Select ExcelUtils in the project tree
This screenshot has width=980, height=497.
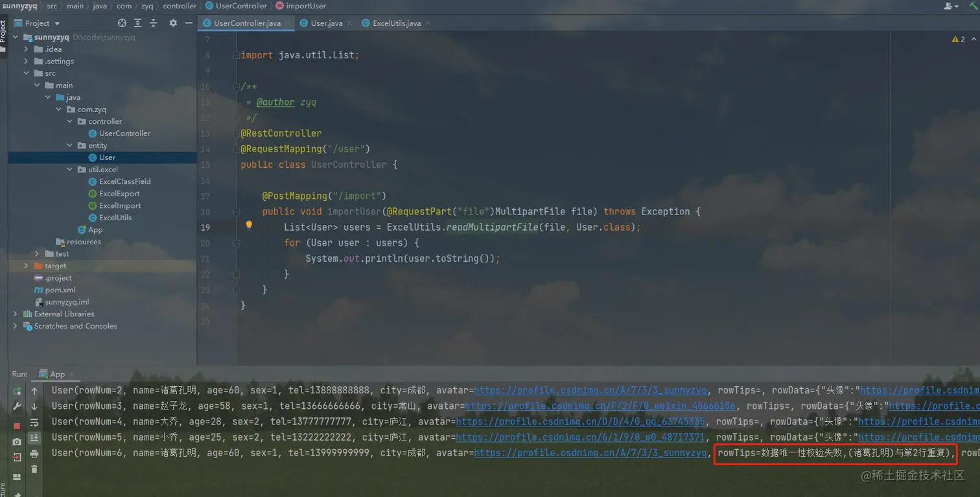[x=110, y=218]
